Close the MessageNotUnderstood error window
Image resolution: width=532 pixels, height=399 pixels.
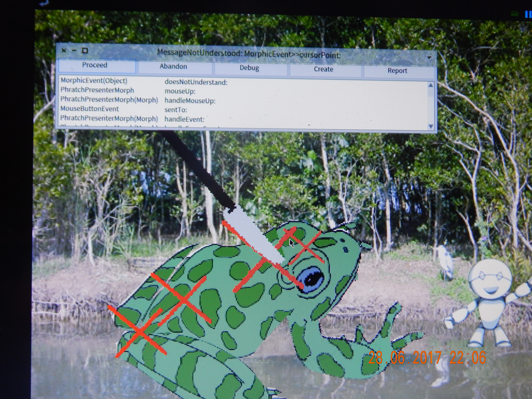(x=64, y=50)
